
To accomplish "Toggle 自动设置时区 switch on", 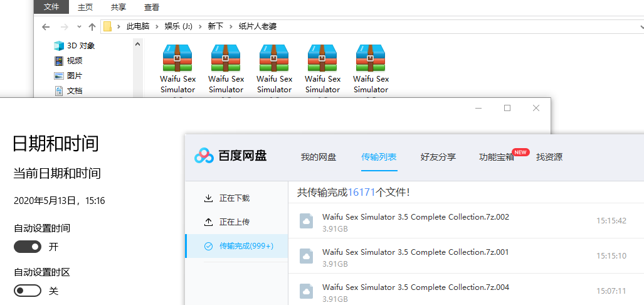I will (x=28, y=291).
